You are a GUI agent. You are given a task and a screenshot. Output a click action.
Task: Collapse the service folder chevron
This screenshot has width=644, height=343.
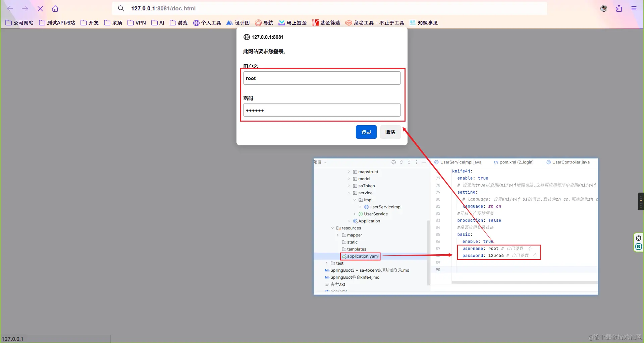point(349,193)
